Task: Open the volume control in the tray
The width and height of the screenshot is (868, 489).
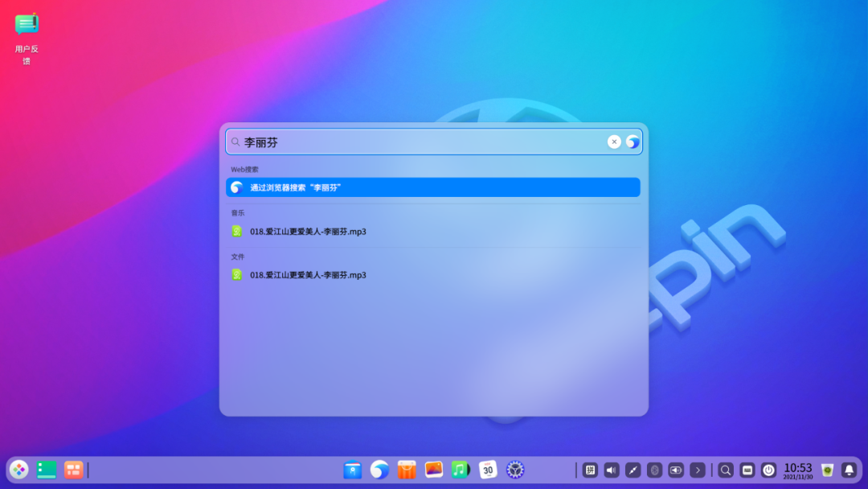Action: point(612,471)
